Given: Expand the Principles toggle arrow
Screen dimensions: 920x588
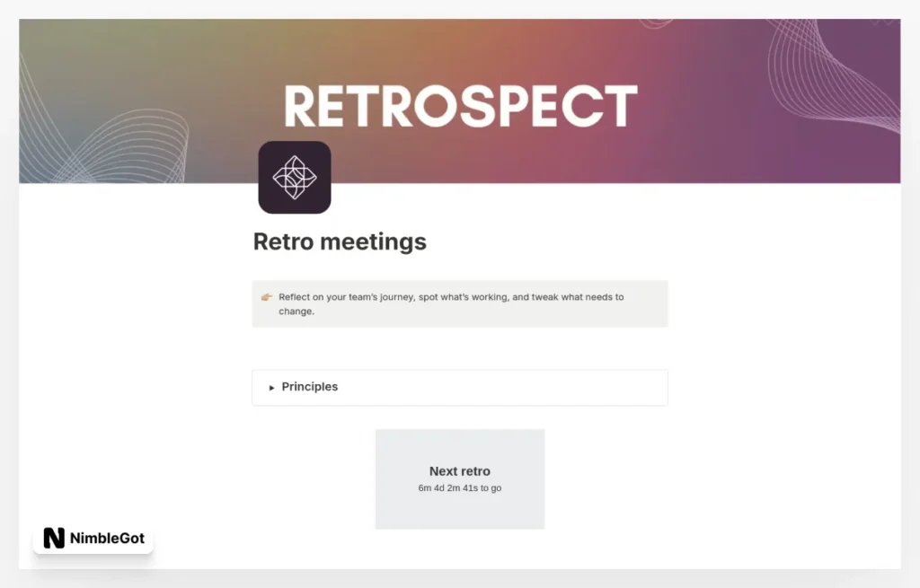Looking at the screenshot, I should [272, 388].
